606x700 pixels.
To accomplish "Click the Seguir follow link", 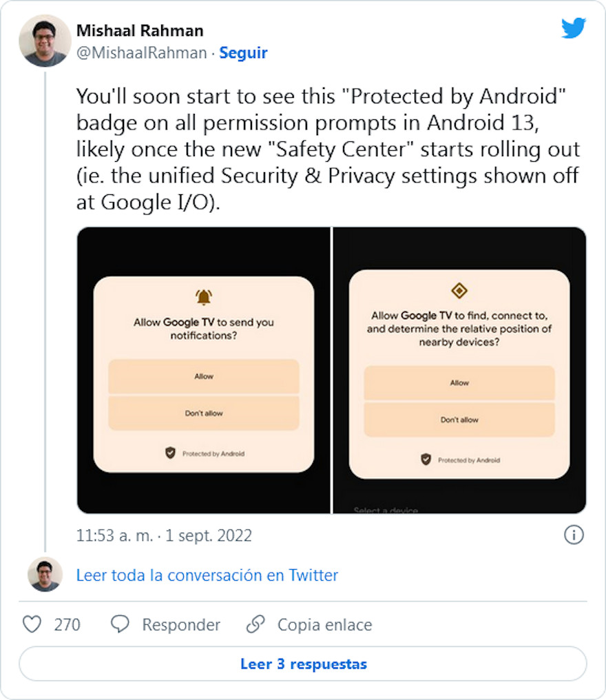I will (243, 53).
